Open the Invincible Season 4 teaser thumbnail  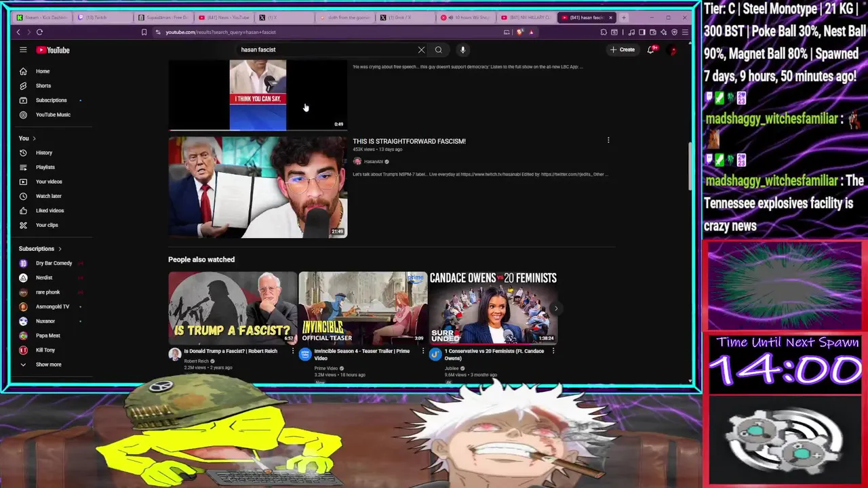coord(363,307)
